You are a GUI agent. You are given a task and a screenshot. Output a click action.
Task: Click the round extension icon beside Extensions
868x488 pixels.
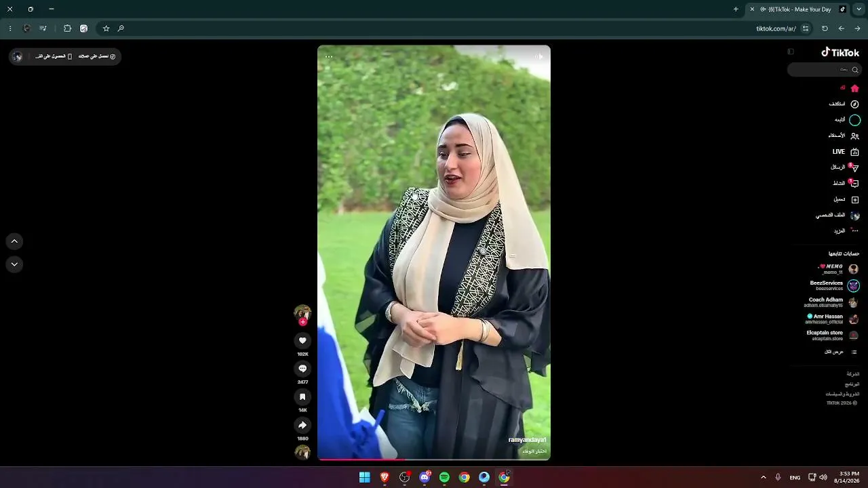pos(83,28)
